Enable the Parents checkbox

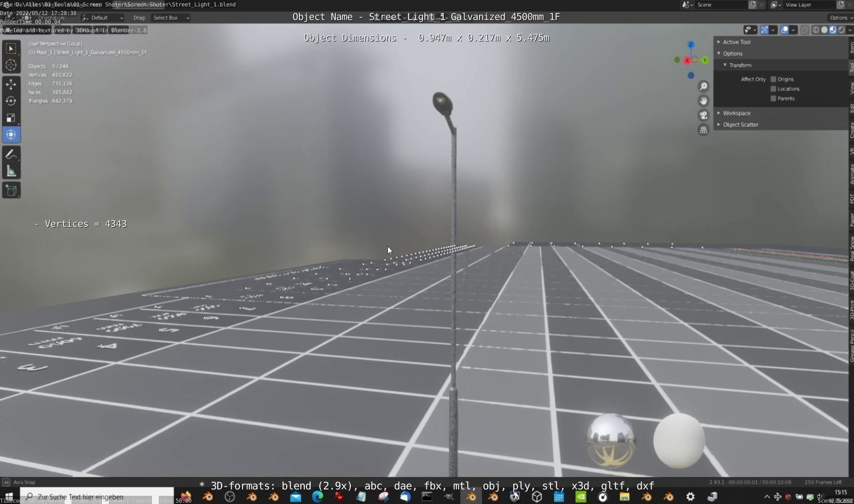click(773, 98)
